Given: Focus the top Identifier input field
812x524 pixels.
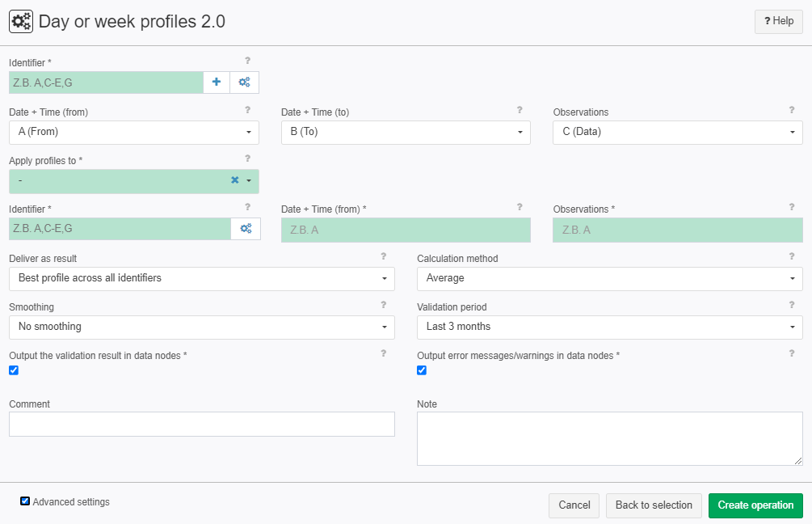Looking at the screenshot, I should coord(106,82).
